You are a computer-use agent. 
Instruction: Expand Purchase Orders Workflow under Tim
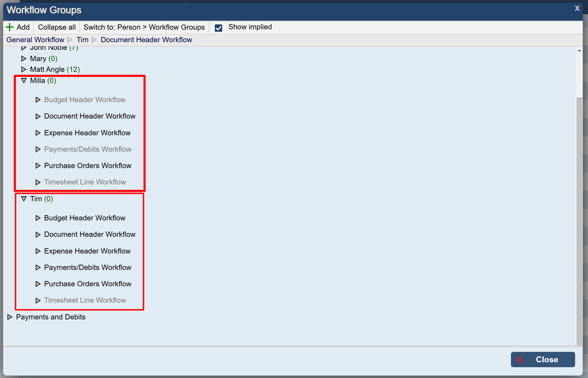[x=38, y=284]
